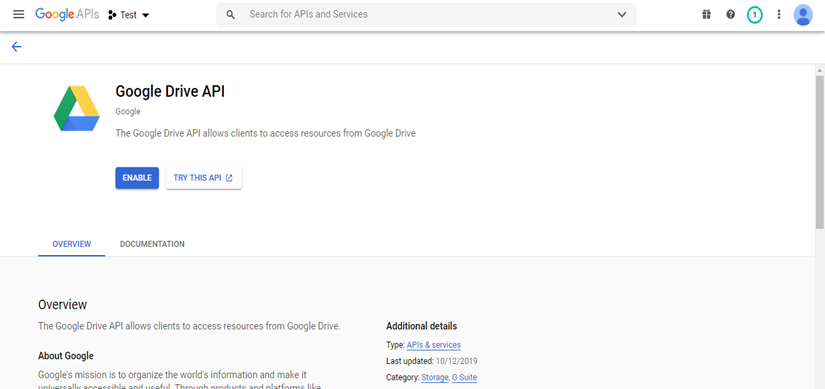Click the TRY THIS API button

click(x=204, y=178)
